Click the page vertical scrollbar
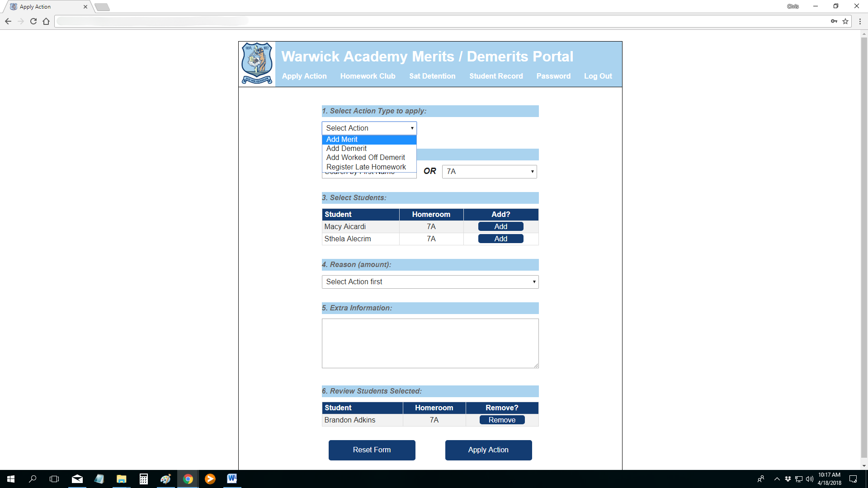868x488 pixels. [864, 248]
